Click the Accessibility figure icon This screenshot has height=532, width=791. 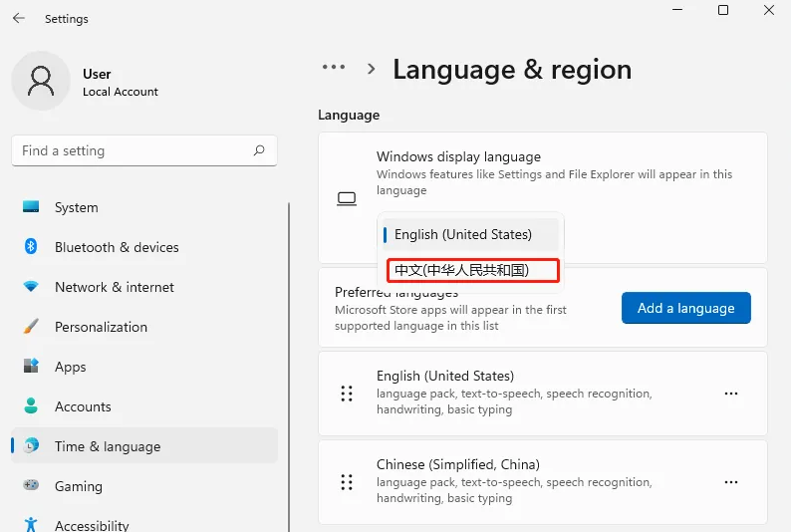(31, 524)
